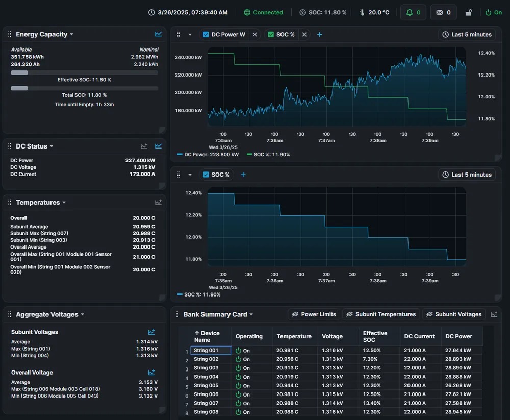Image resolution: width=510 pixels, height=420 pixels.
Task: Chart the Subunit Voltages values
Action: [151, 332]
